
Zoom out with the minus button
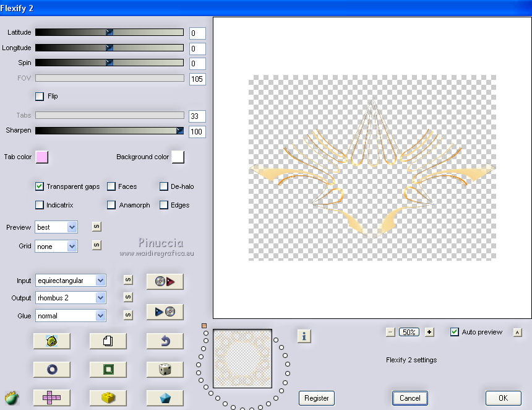[390, 332]
